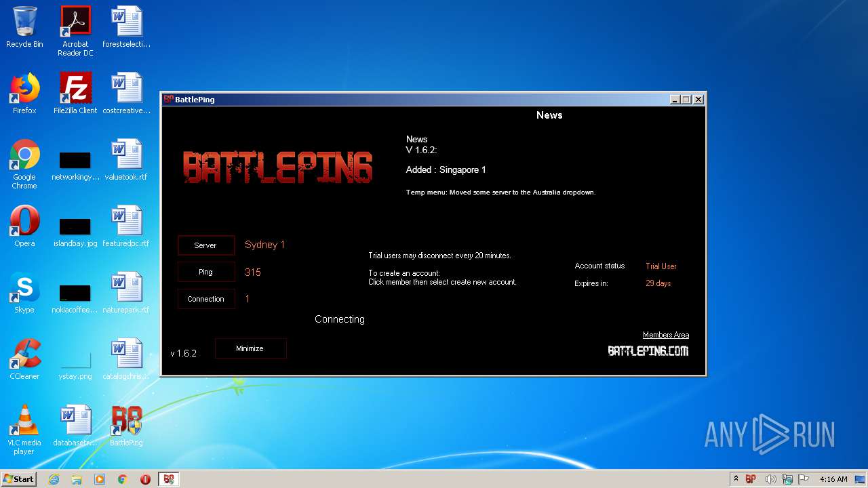Screen dimensions: 868x488
Task: Open Chrome from the taskbar
Action: pos(123,479)
